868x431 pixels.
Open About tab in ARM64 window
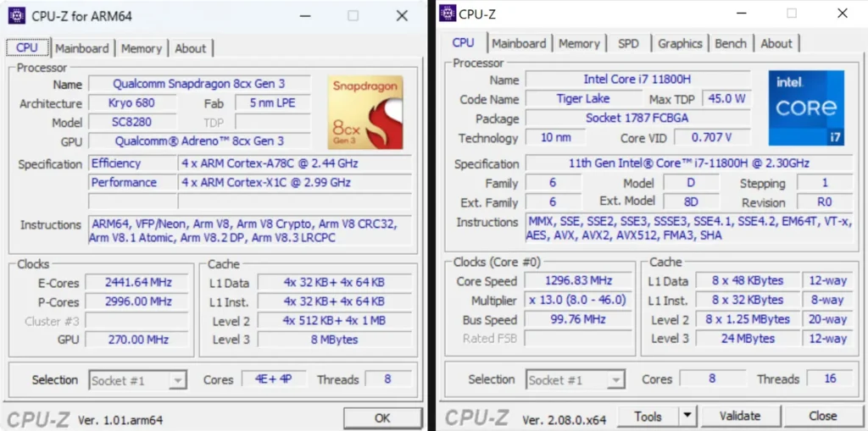(x=191, y=48)
